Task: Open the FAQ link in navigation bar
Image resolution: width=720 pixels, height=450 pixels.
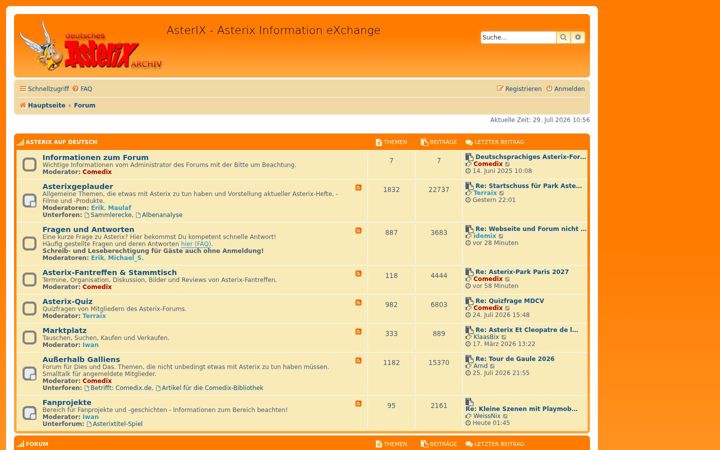Action: pos(83,89)
